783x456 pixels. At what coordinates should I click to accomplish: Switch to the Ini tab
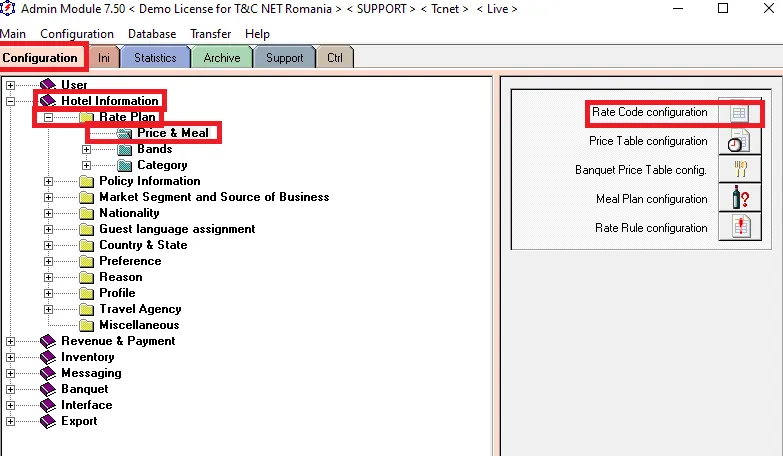tap(104, 57)
